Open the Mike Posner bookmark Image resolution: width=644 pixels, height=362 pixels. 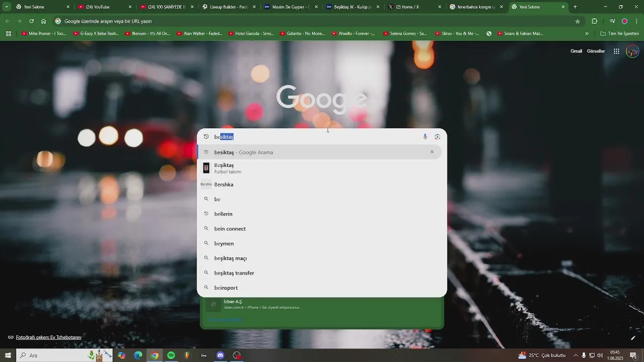(44, 34)
